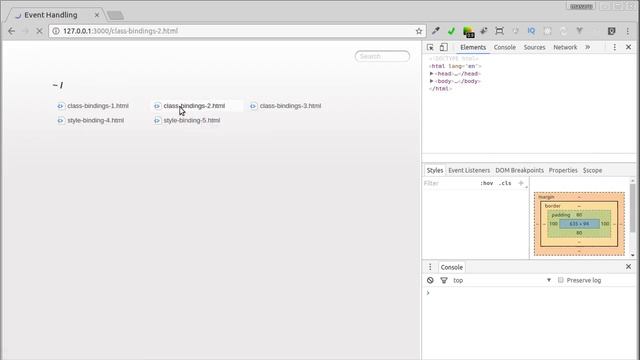
Task: Open the Properties tab
Action: tap(563, 170)
